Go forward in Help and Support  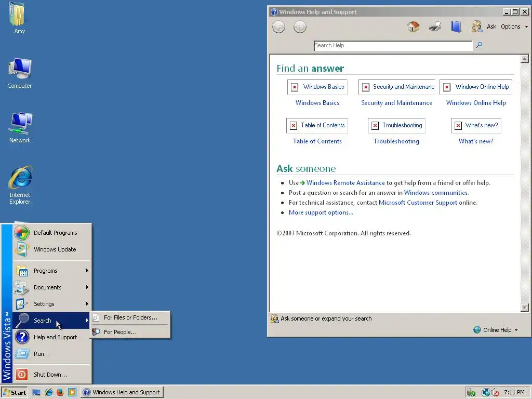300,27
